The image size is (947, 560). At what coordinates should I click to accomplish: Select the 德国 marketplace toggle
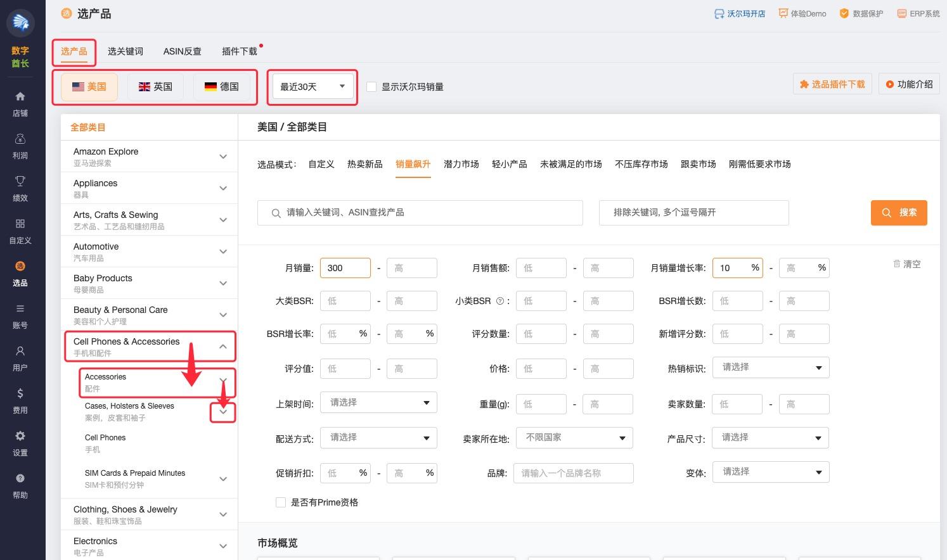tap(221, 86)
